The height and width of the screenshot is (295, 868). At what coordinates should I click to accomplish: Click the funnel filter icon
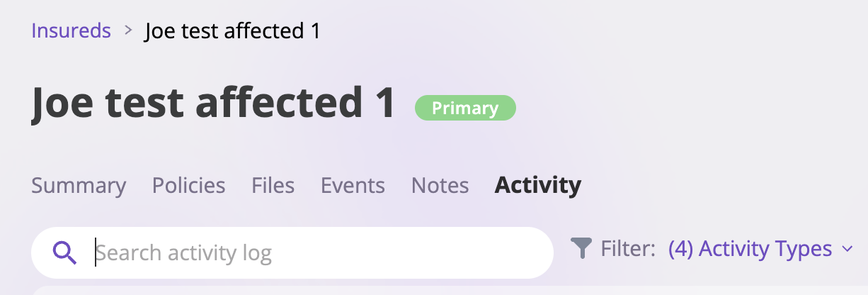pos(581,249)
